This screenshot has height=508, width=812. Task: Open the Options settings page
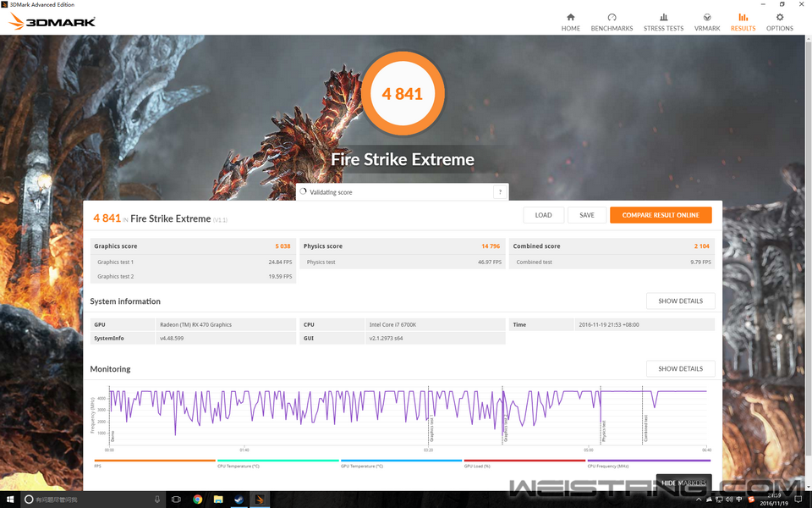[x=779, y=22]
